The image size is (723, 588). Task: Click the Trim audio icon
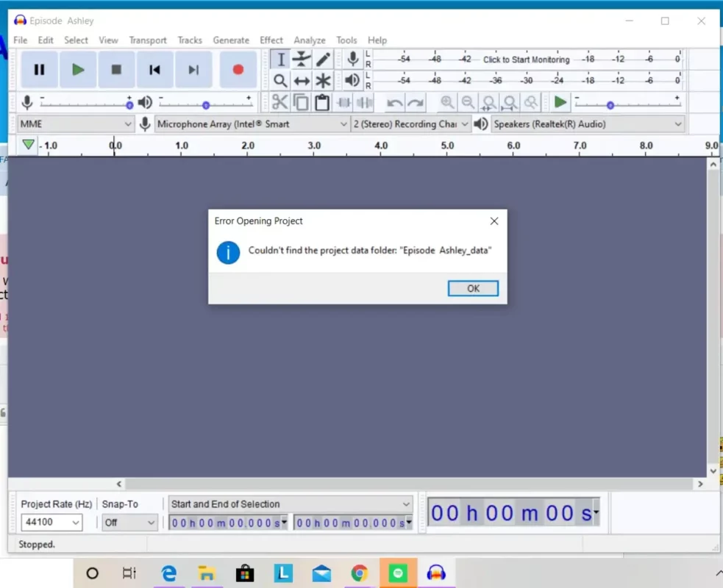click(x=343, y=102)
